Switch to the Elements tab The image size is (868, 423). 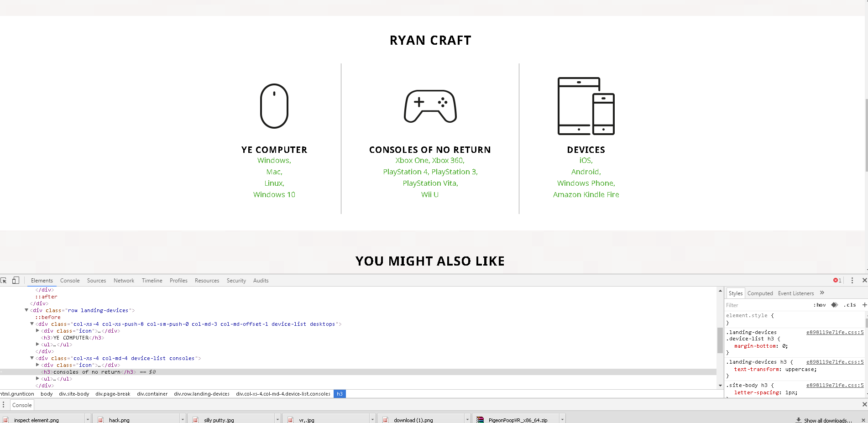pyautogui.click(x=42, y=281)
